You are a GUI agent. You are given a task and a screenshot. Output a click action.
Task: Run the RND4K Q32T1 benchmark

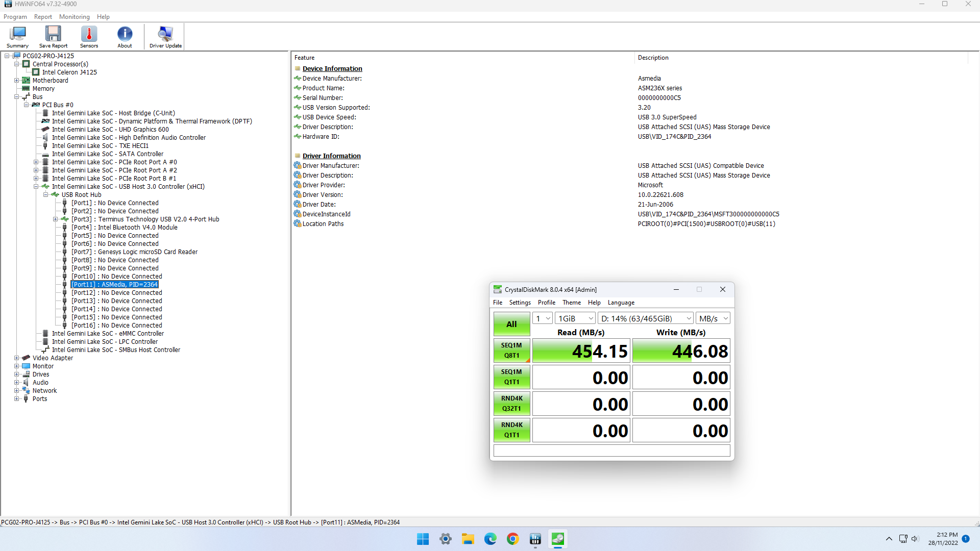511,404
